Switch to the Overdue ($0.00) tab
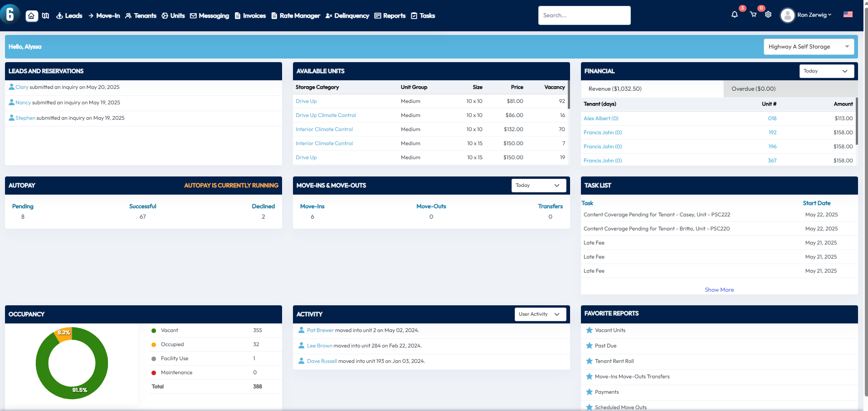 [753, 89]
